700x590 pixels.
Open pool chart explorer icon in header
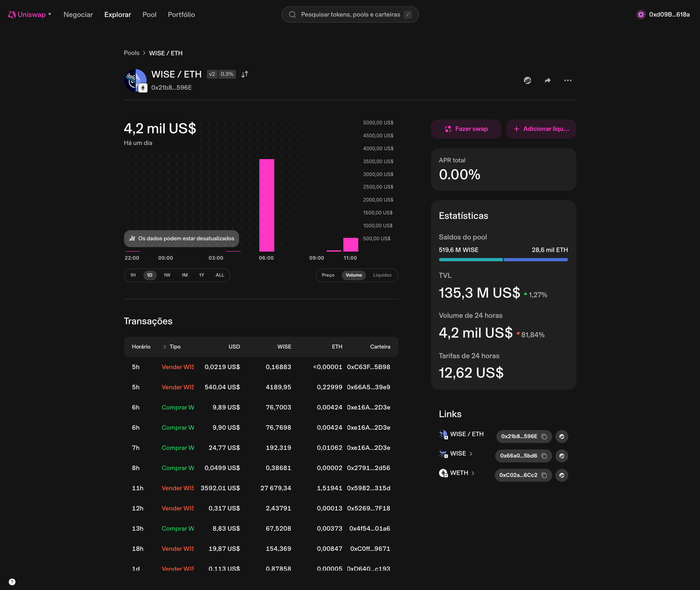pos(528,80)
